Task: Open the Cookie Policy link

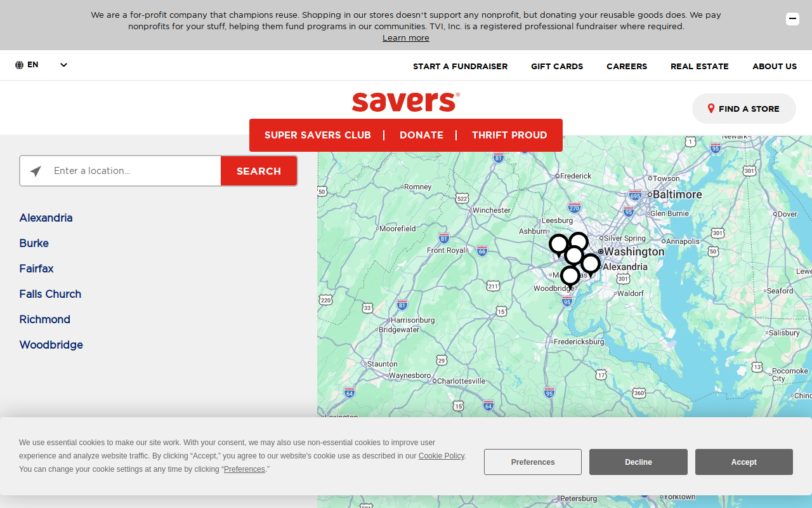Action: 442,456
